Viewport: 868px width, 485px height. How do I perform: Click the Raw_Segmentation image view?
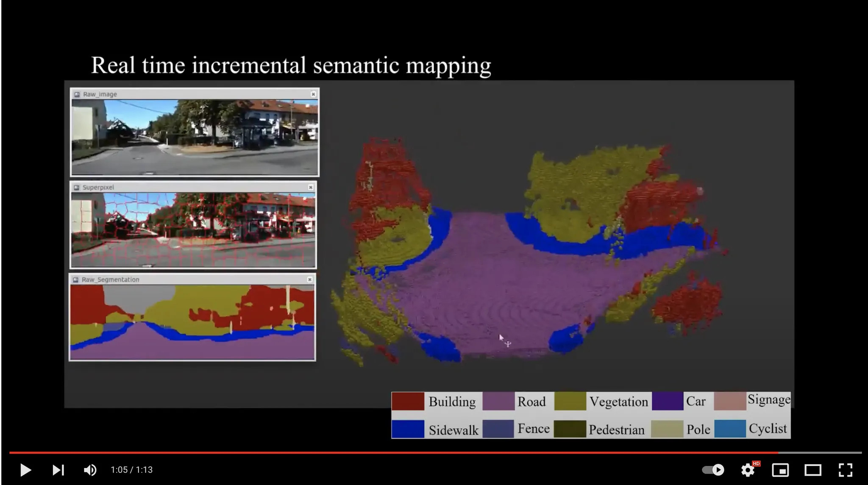[x=192, y=322]
